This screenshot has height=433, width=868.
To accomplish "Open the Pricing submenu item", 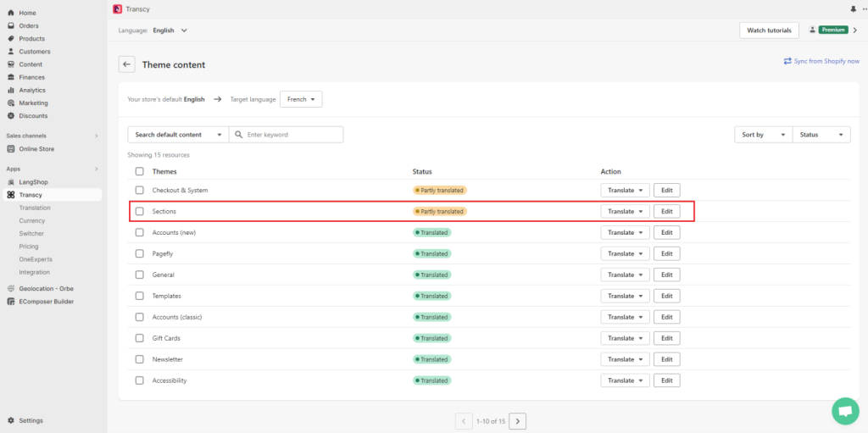I will [x=29, y=247].
